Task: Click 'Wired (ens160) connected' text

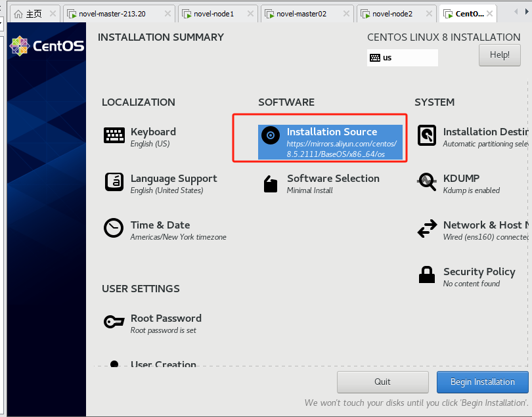Action: click(x=485, y=237)
